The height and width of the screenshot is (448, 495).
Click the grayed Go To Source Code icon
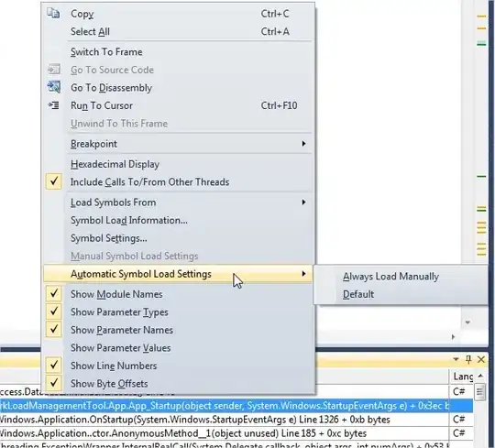54,69
